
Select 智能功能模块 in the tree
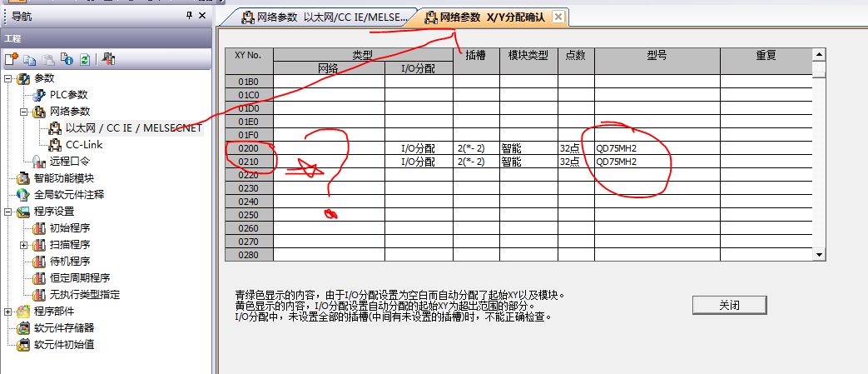[x=63, y=177]
